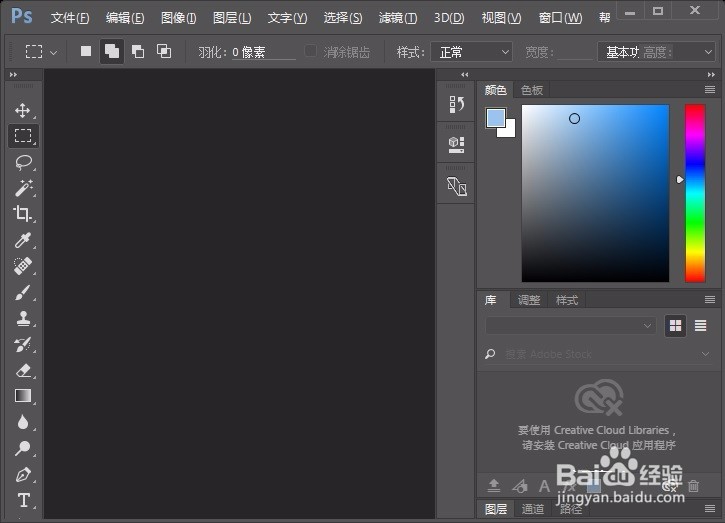Open the Color panel options menu
The height and width of the screenshot is (523, 725).
(710, 90)
